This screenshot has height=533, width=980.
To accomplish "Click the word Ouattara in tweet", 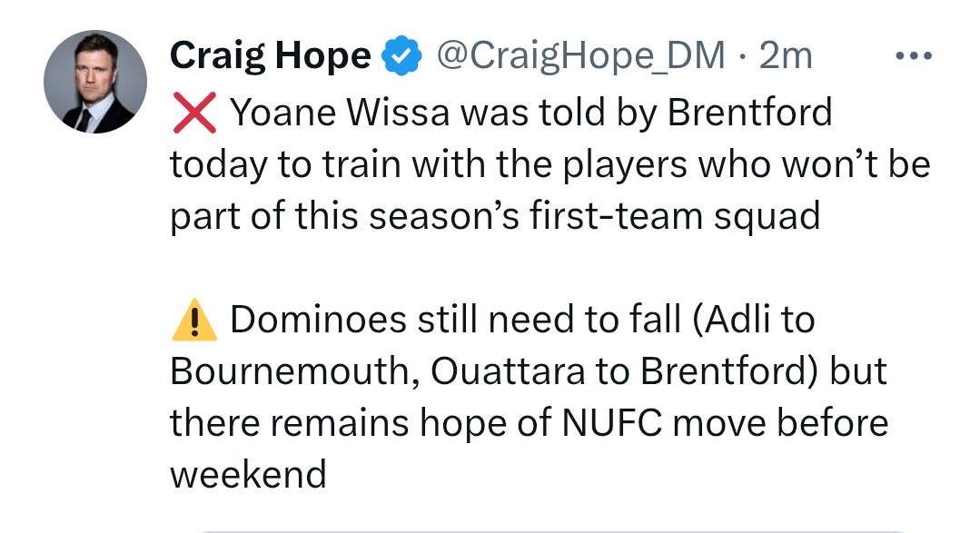I will 508,371.
